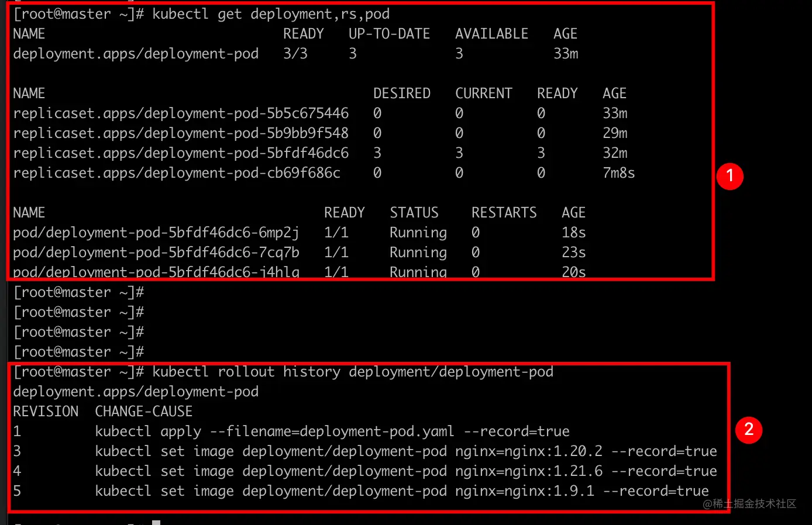Select 'replicaset.apps/deployment-pod-5b5c675446' row name
Screen dimensions: 812x525
tap(181, 113)
